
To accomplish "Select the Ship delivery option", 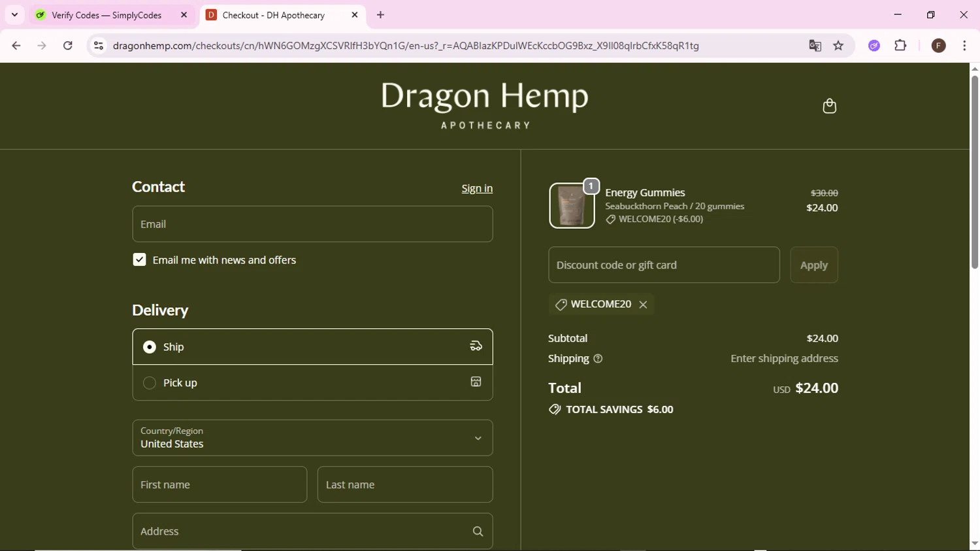I will (x=312, y=346).
